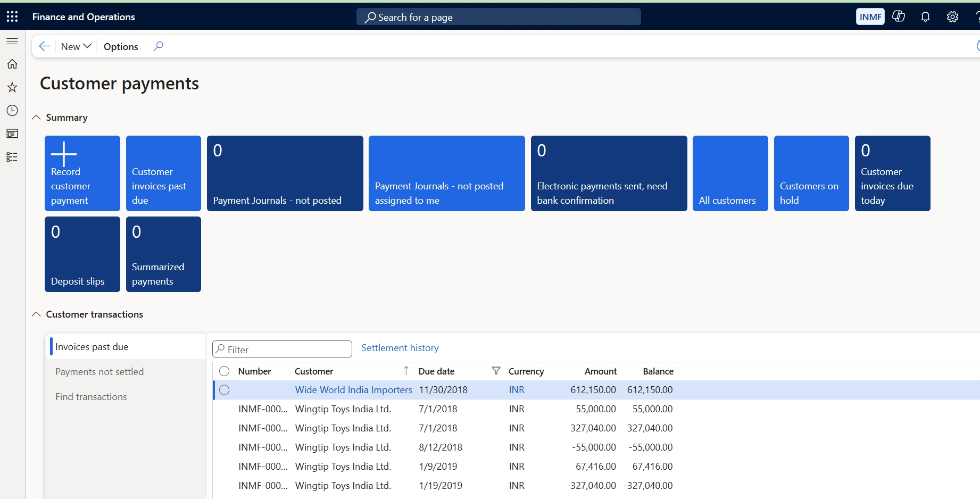The width and height of the screenshot is (980, 499).
Task: Collapse the Summary section
Action: point(36,117)
